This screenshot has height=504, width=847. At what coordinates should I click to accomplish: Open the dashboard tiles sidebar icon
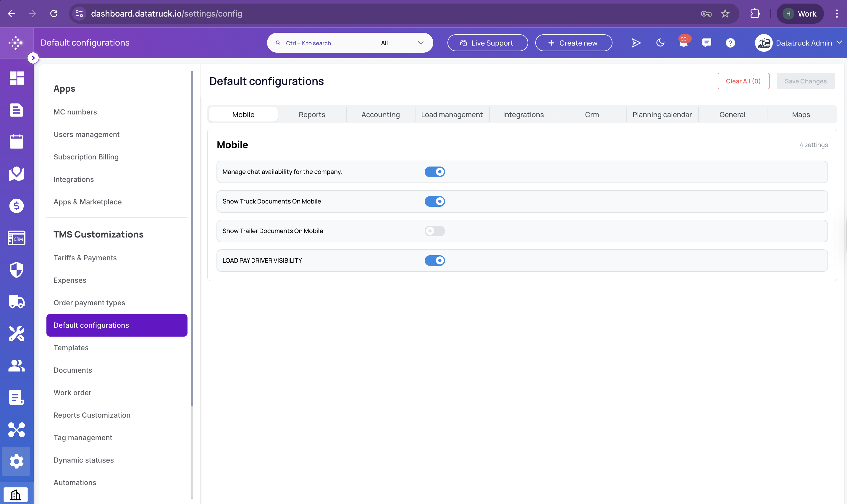click(x=17, y=78)
